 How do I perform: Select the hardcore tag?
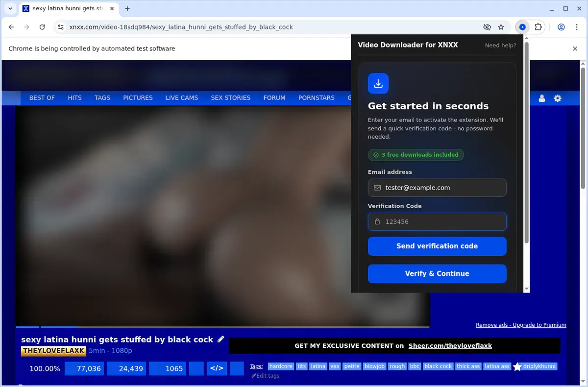(281, 366)
